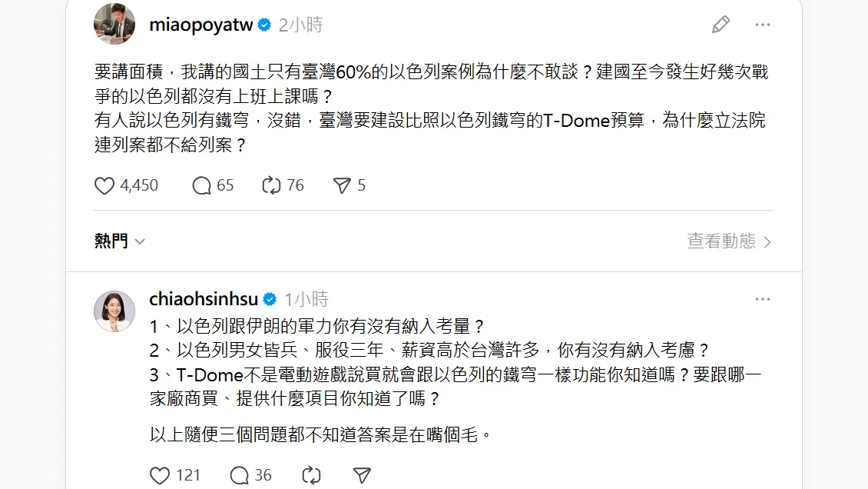Click the chiaohsinhsu profile picture
This screenshot has height=489, width=868.
click(x=114, y=311)
